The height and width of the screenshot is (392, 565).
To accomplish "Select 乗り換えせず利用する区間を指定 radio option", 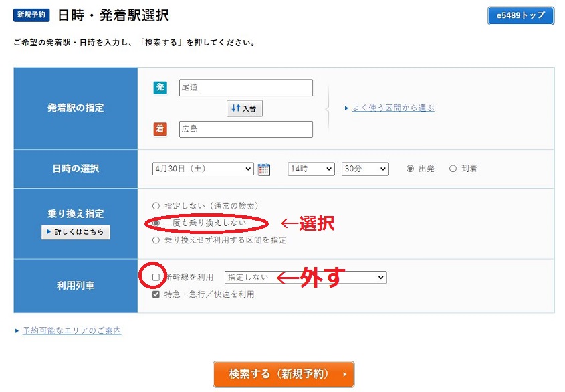I will click(x=156, y=240).
